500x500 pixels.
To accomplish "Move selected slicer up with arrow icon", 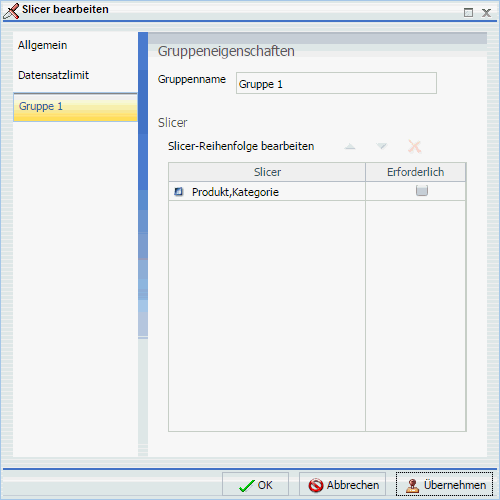I will pos(350,146).
